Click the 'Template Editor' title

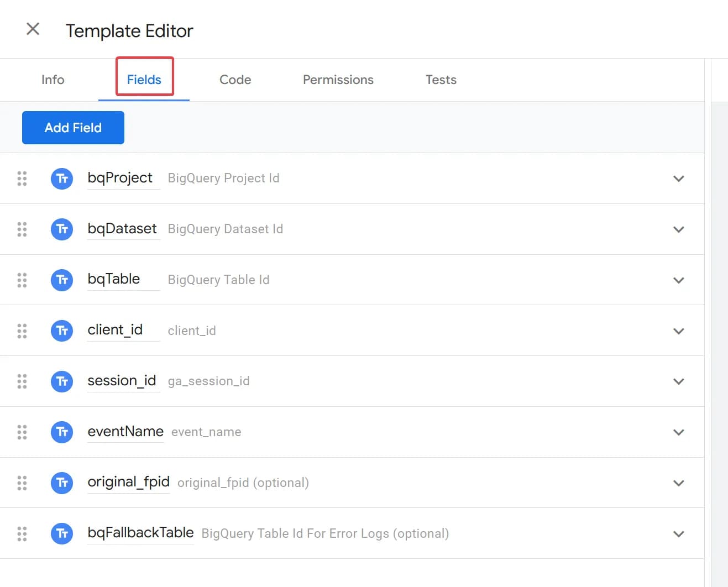pos(129,31)
